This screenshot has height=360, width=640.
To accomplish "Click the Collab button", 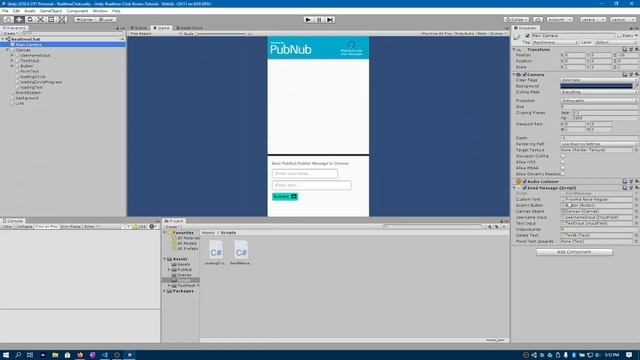I will pos(516,20).
